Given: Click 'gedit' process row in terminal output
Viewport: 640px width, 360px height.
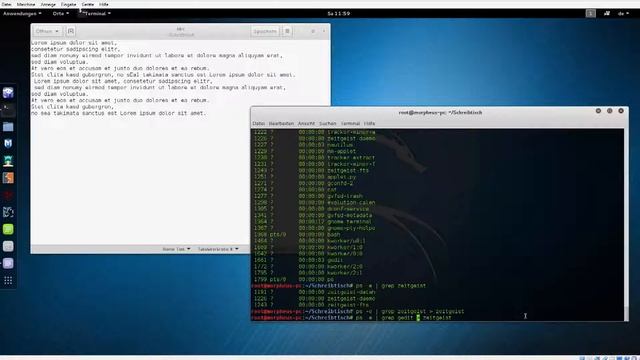Looking at the screenshot, I should 298,260.
